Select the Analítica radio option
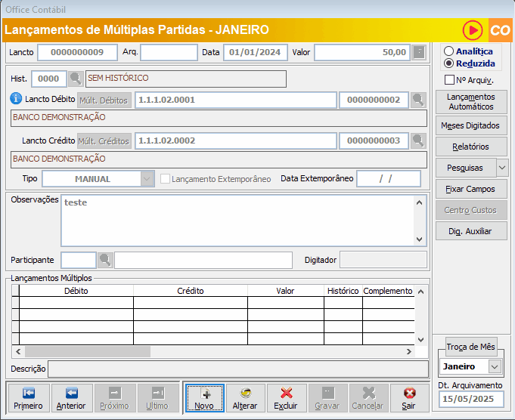The image size is (515, 420). tap(449, 51)
